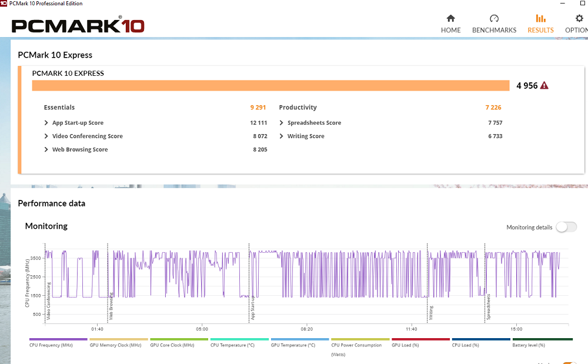Click the PCMark 10 logo

(78, 25)
